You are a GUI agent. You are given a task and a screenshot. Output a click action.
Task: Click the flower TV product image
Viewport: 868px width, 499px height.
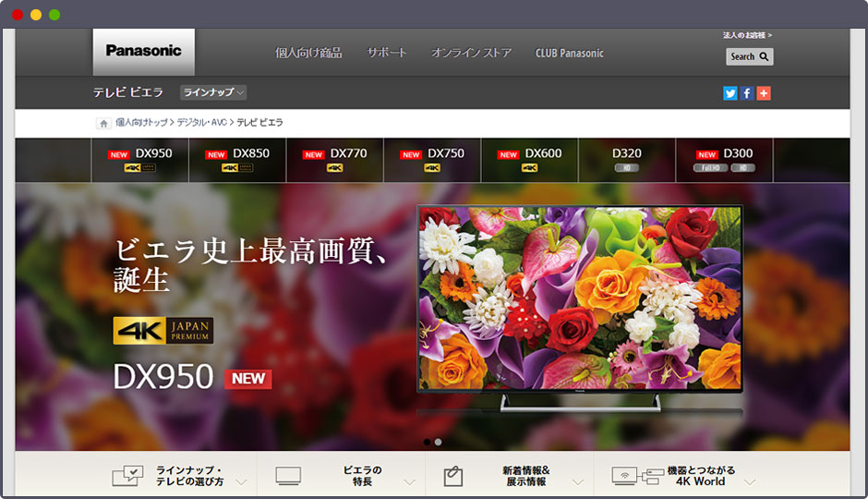click(x=580, y=309)
